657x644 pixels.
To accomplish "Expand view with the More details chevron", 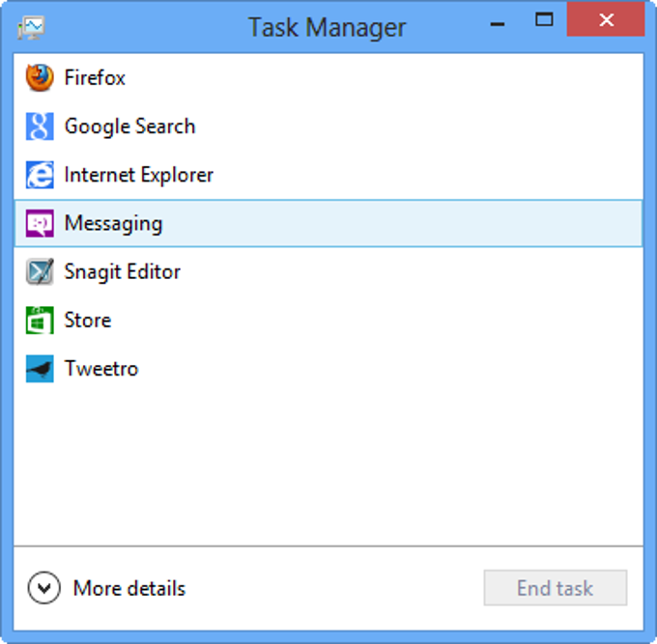I will coord(44,588).
